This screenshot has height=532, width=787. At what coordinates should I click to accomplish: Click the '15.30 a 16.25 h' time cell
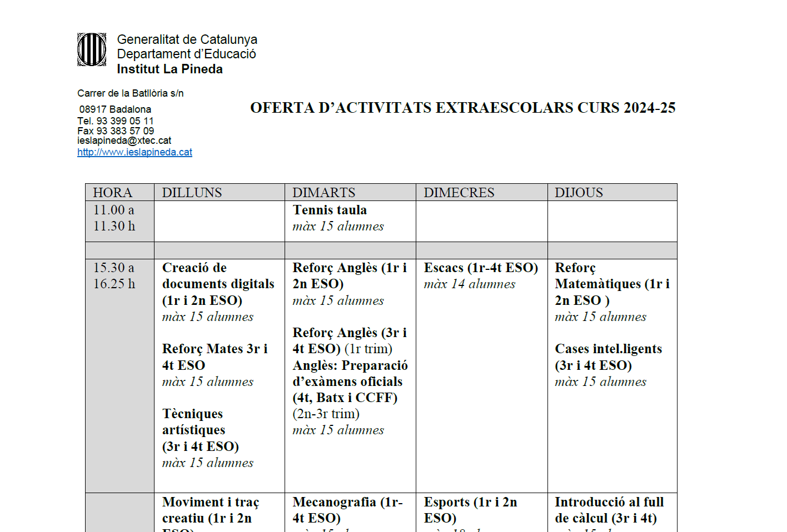point(114,276)
